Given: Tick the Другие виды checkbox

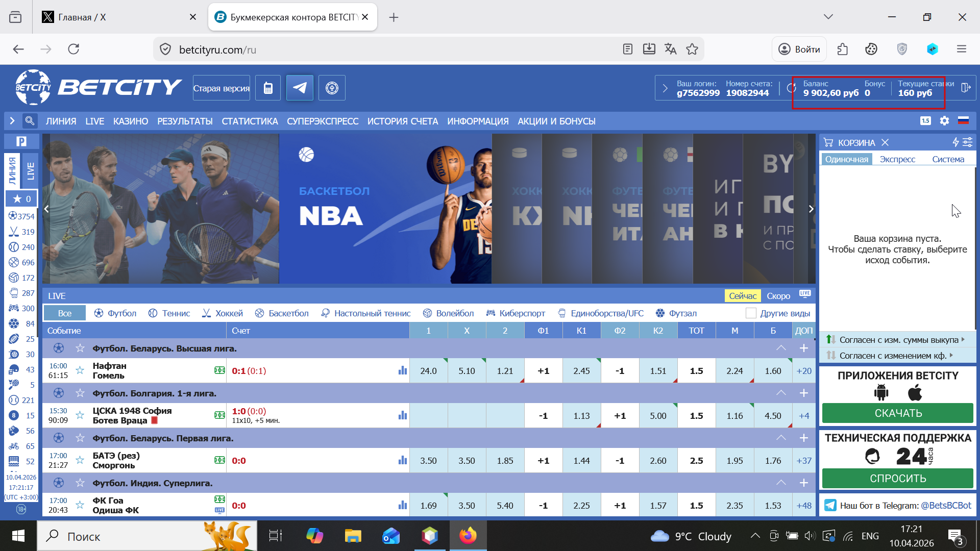Looking at the screenshot, I should click(751, 313).
